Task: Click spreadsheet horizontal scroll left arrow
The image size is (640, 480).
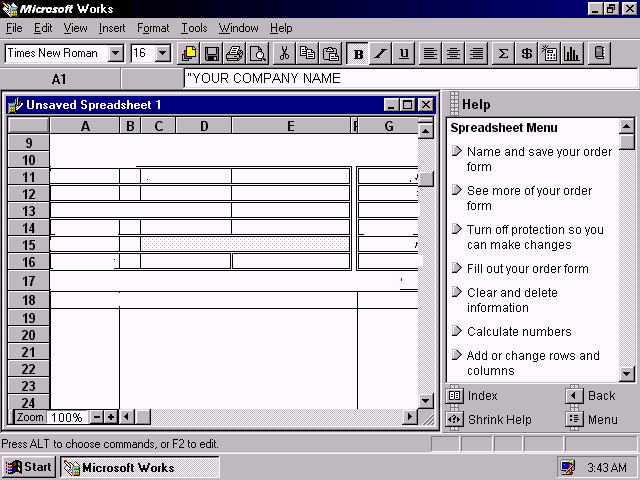Action: tap(127, 417)
